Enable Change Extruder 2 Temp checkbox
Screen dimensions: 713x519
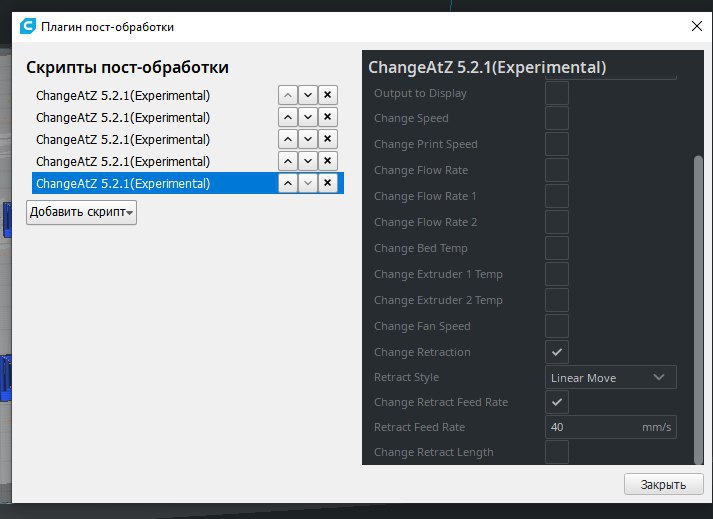click(557, 300)
